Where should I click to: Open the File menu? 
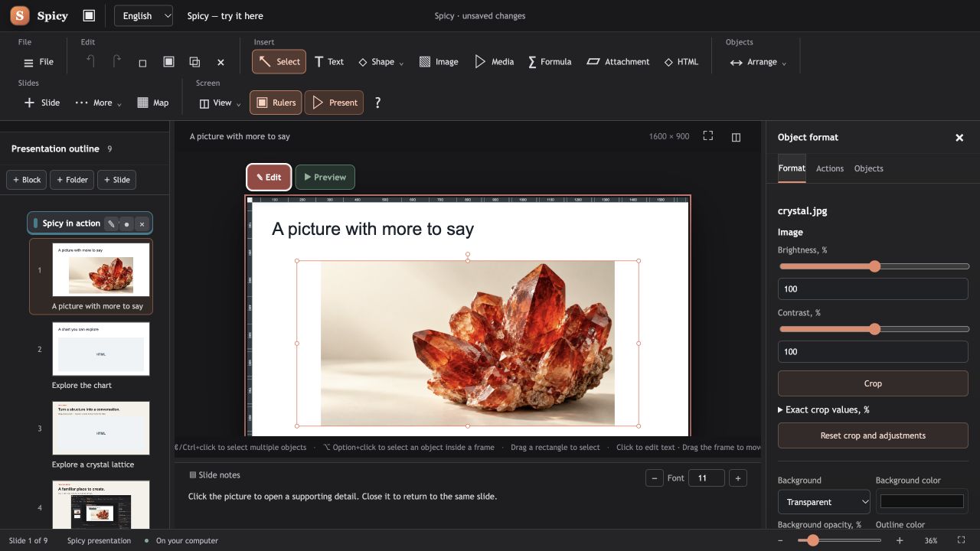pos(38,62)
